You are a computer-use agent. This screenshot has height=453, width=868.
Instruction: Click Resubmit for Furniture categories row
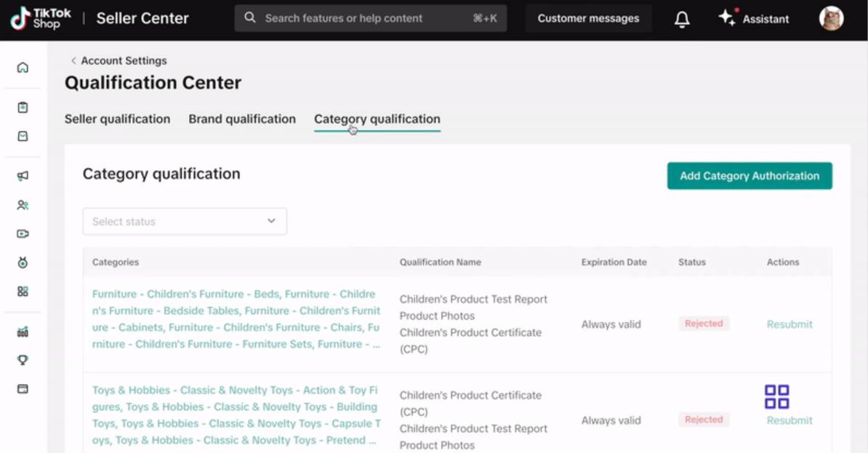click(x=789, y=324)
